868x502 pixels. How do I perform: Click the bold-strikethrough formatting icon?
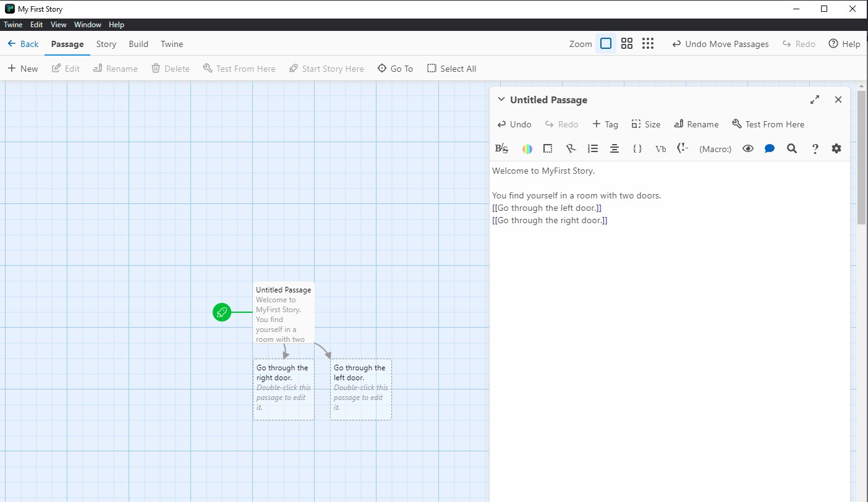pyautogui.click(x=501, y=148)
